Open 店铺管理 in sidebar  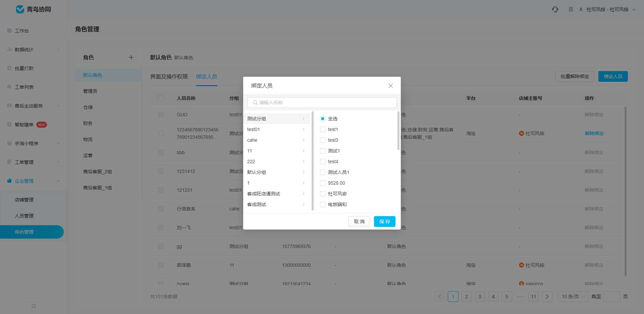(x=24, y=200)
